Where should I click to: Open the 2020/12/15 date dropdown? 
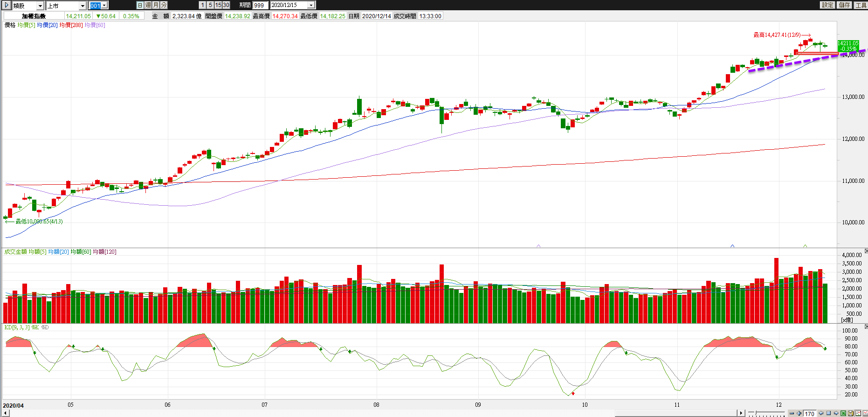click(311, 6)
